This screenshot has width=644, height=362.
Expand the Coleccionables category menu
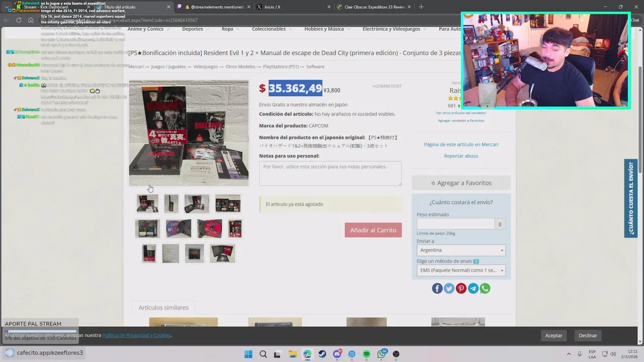click(272, 29)
